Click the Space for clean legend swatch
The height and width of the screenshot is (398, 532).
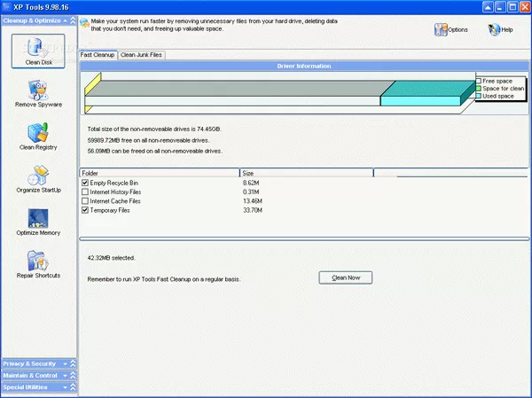click(x=479, y=89)
